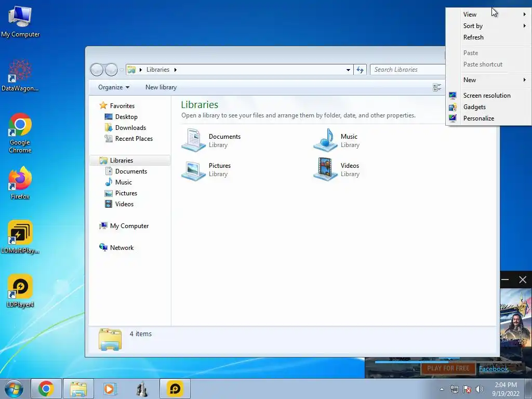Select LDPlayer4 desktop shortcut

(20, 291)
